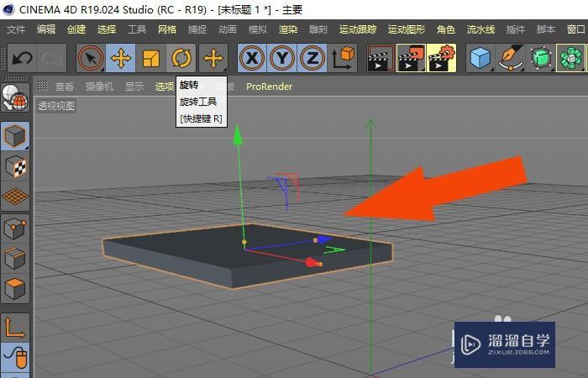Open the 选择 menu

107,29
